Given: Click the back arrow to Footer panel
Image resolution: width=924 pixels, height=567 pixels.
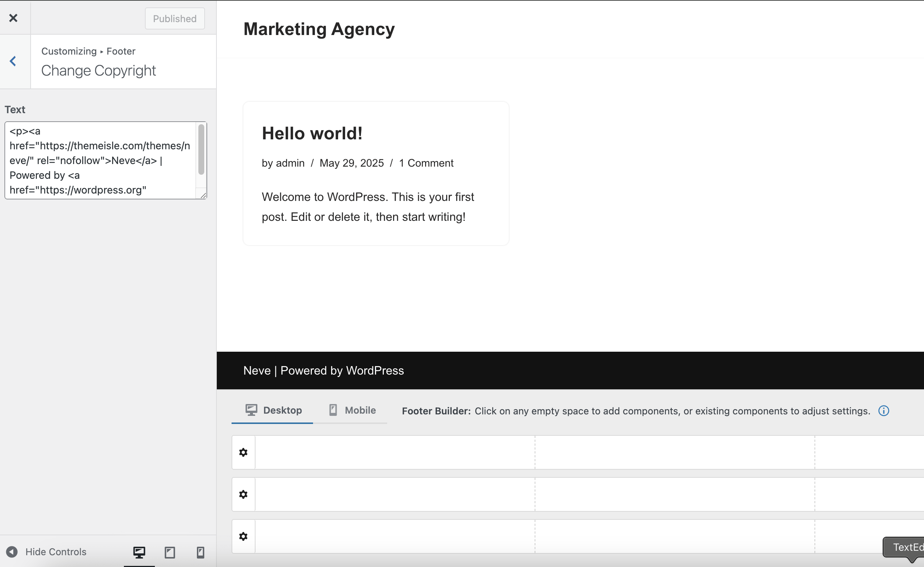Looking at the screenshot, I should pyautogui.click(x=13, y=61).
